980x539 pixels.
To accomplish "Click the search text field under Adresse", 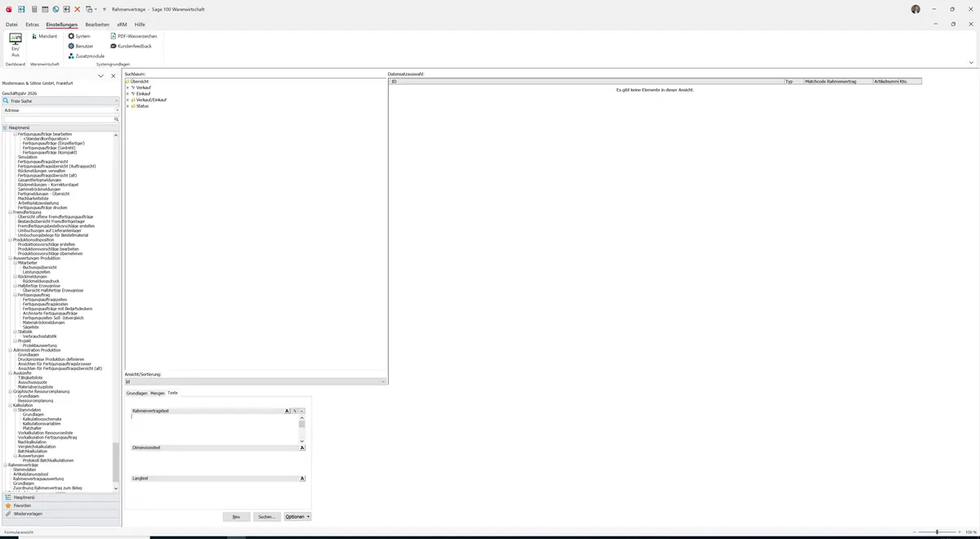I will [x=57, y=119].
